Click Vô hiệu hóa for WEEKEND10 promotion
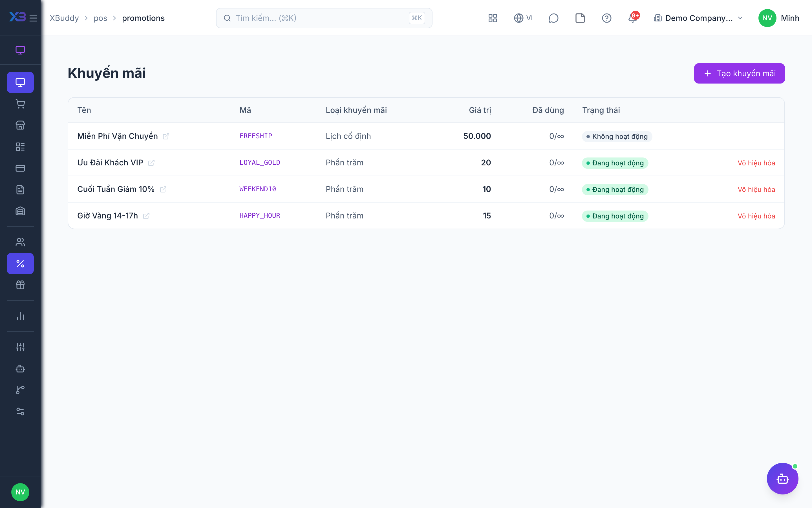The image size is (812, 508). coord(756,189)
